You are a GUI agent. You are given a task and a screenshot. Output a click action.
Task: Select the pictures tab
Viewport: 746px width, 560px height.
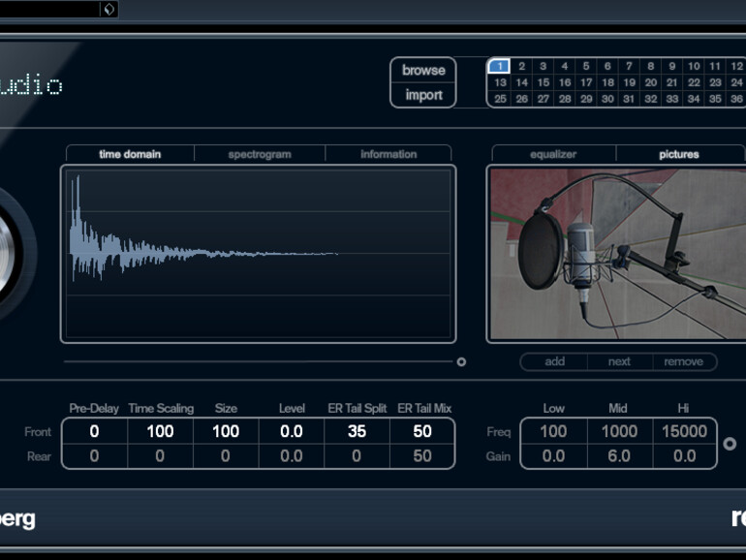[679, 154]
